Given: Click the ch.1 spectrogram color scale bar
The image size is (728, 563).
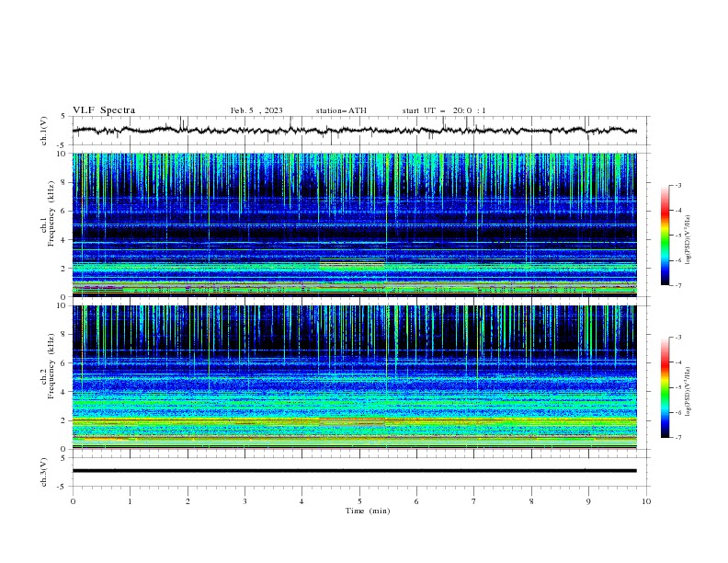Looking at the screenshot, I should (x=665, y=236).
